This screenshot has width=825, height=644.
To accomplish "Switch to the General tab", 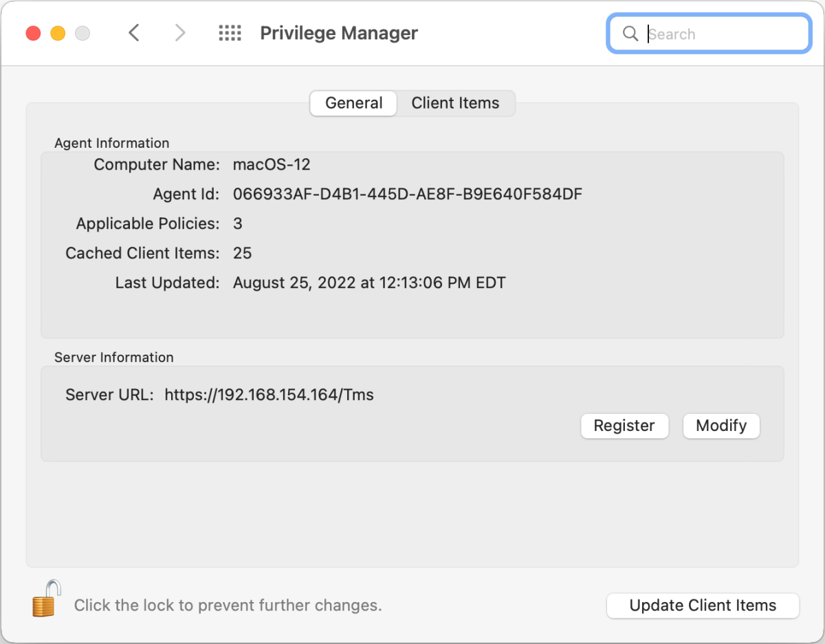I will click(353, 103).
